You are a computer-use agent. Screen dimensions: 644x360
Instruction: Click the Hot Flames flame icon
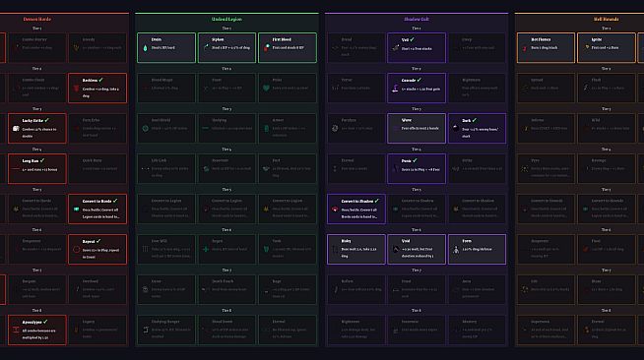(x=525, y=48)
